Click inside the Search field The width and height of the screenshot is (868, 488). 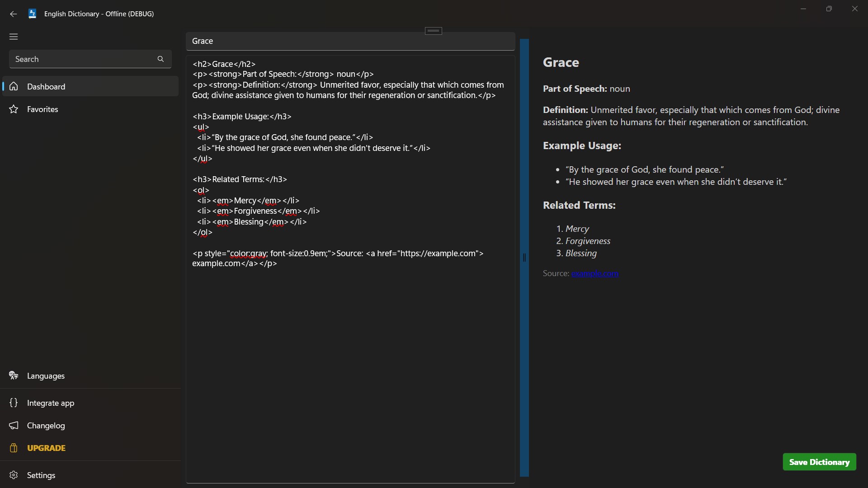click(81, 59)
